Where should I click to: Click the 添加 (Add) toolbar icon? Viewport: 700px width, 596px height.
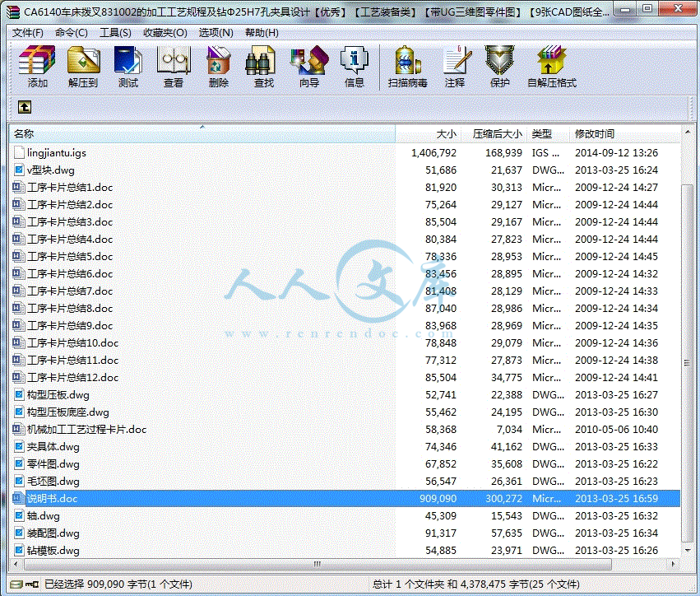[37, 60]
